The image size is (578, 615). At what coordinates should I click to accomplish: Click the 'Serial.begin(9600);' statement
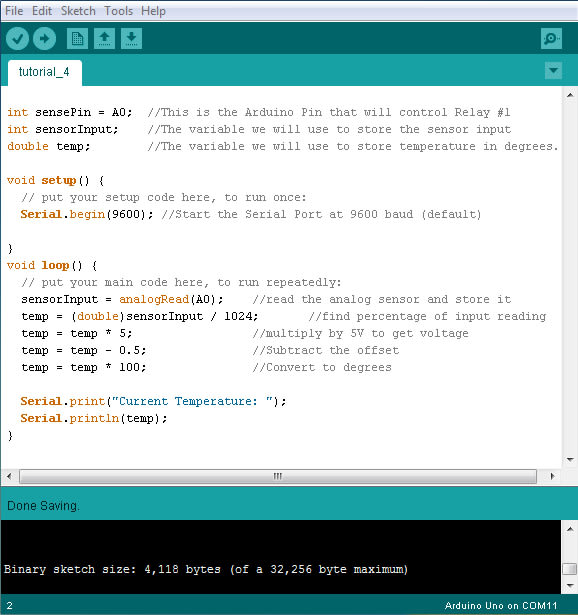[87, 214]
